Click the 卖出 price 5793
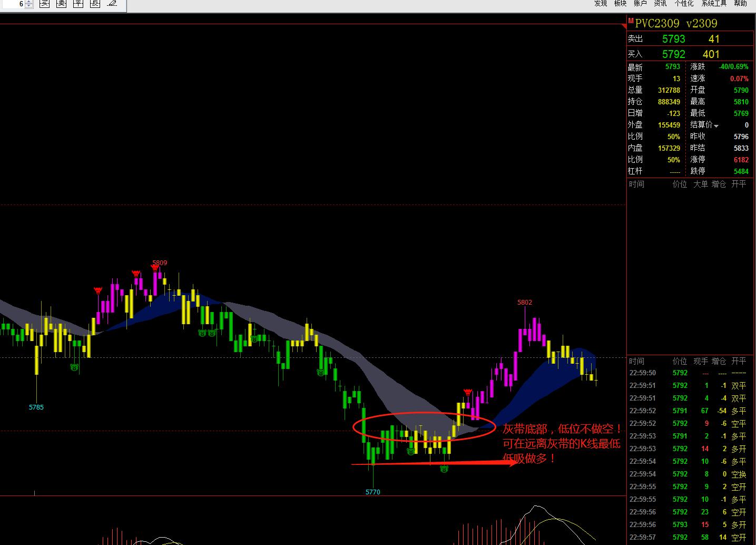The height and width of the screenshot is (545, 756). [x=673, y=39]
